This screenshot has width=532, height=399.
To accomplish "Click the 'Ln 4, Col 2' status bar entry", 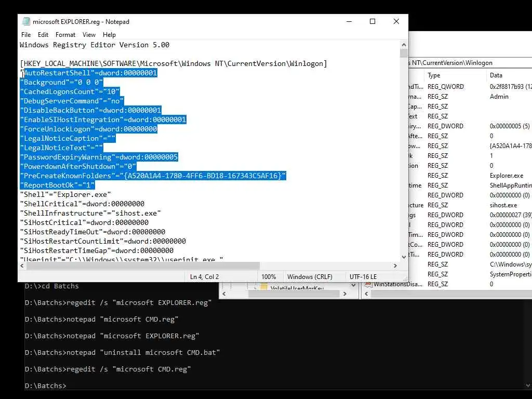I will tap(204, 276).
